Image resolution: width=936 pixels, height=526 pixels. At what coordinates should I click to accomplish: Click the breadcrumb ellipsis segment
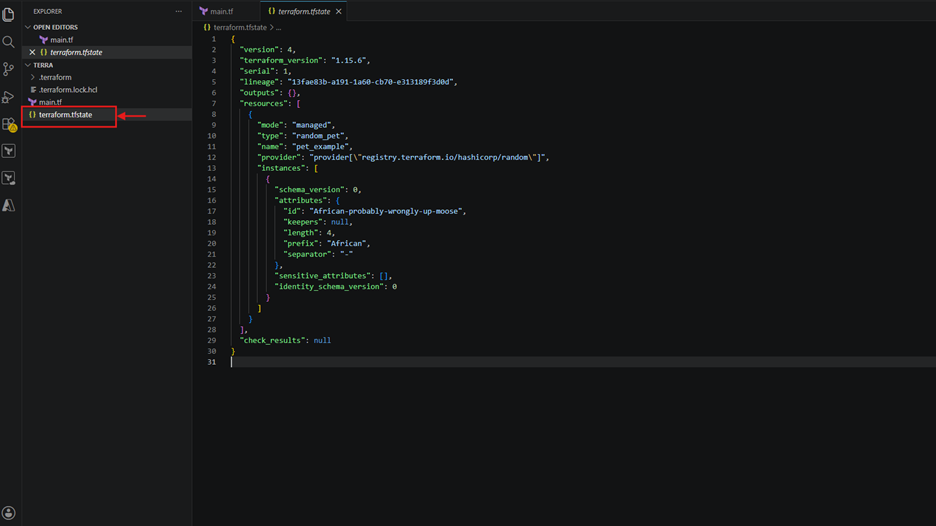(278, 27)
